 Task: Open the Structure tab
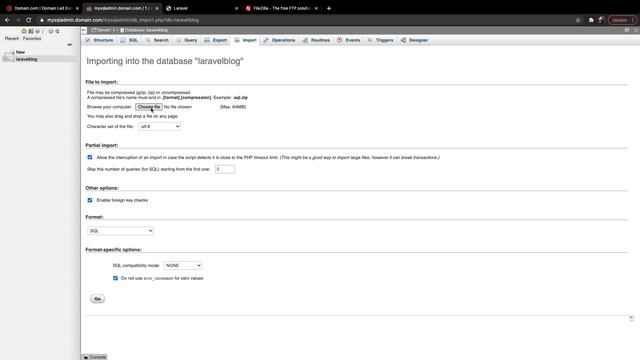pos(99,40)
